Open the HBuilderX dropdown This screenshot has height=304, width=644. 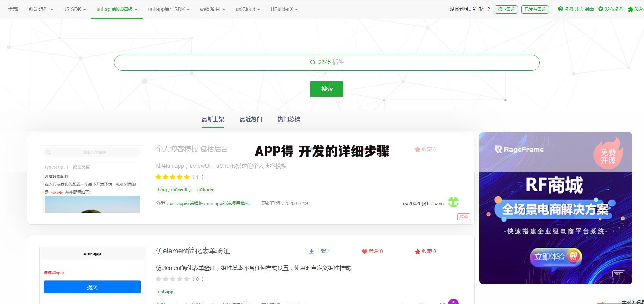(x=284, y=9)
